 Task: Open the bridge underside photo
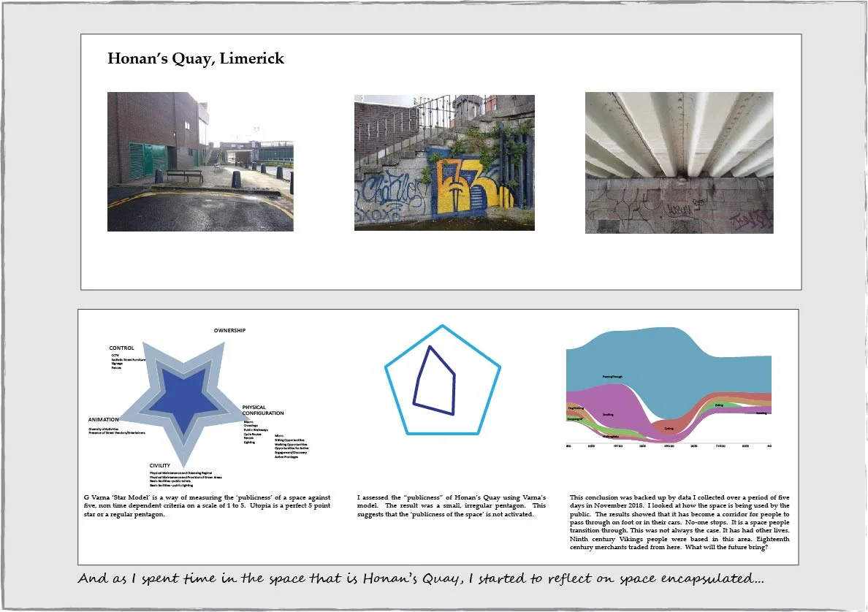(x=679, y=163)
